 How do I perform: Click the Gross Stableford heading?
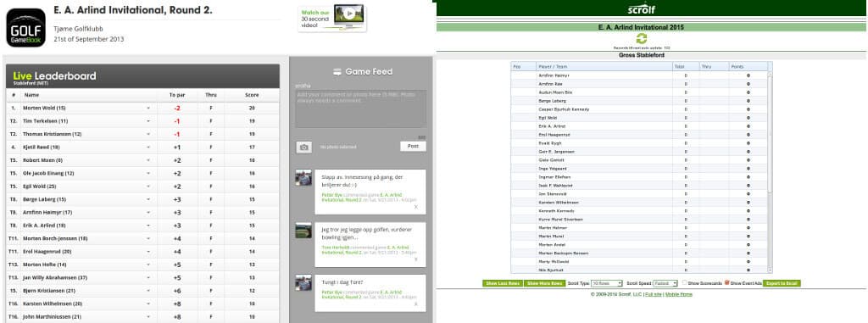(x=641, y=55)
